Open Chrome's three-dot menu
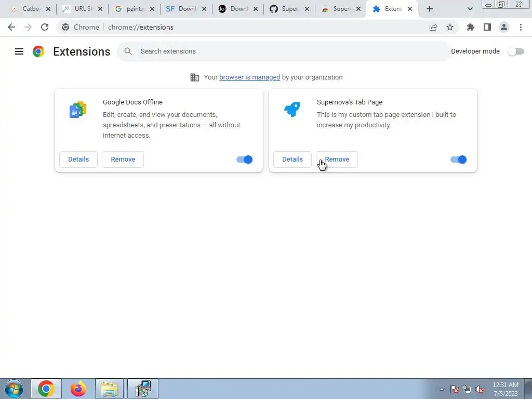Viewport: 532px width, 399px height. click(521, 27)
